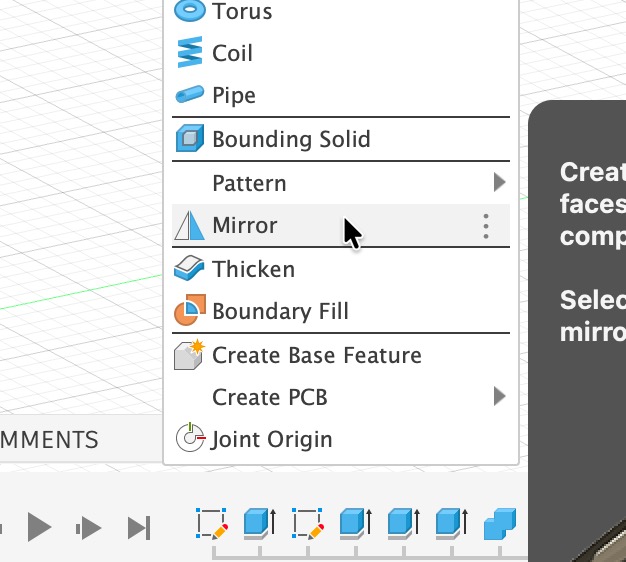Choose the Coil spring icon
Image resolution: width=626 pixels, height=562 pixels.
click(189, 53)
